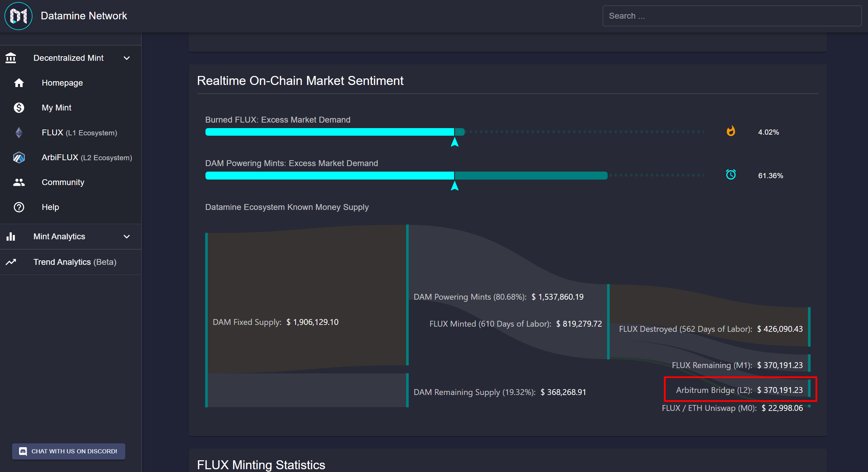Click 'FLUX Minting Statistics' heading
Image resolution: width=868 pixels, height=472 pixels.
pos(261,465)
